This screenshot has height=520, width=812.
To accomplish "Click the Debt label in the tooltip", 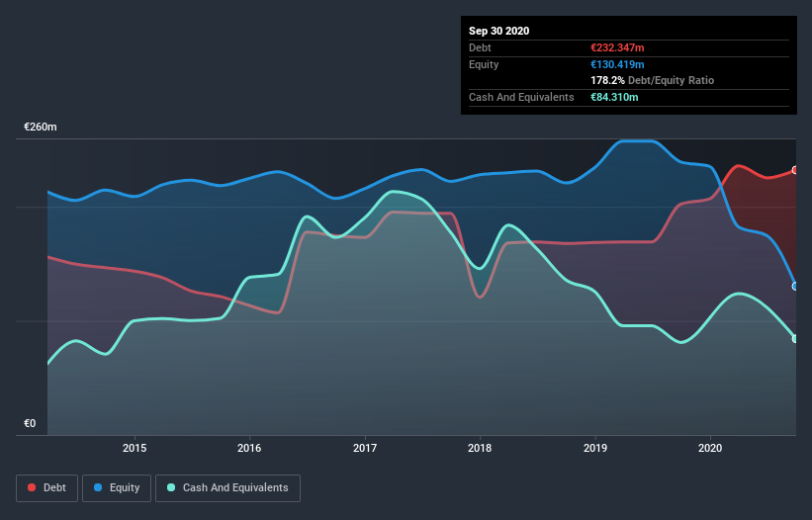I will 480,47.
